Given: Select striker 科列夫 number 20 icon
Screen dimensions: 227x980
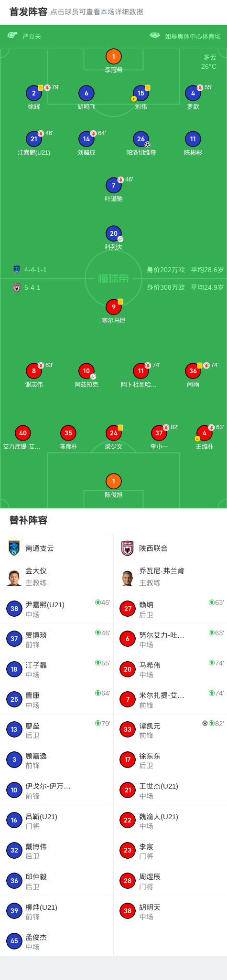Looking at the screenshot, I should point(113,233).
